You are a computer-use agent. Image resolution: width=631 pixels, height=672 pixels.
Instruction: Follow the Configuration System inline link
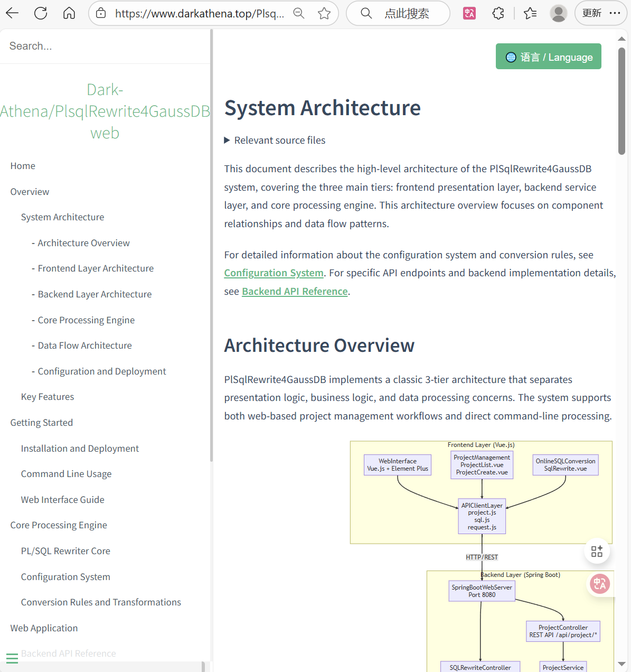click(x=274, y=273)
